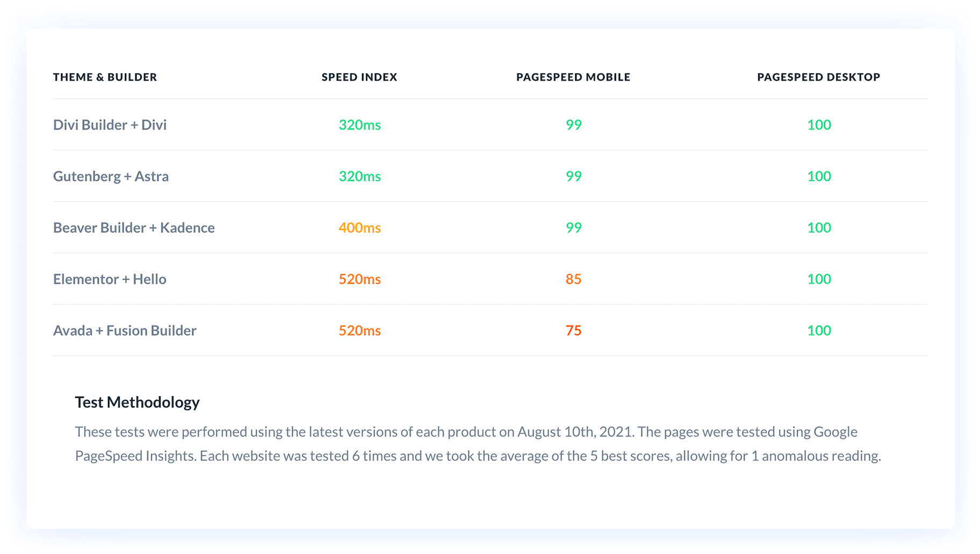Click Divi's PageSpeed Mobile score 99

[x=573, y=125]
